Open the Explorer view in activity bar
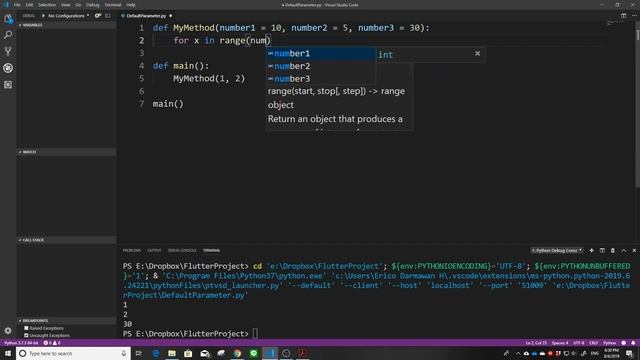640x360 pixels. [8, 18]
